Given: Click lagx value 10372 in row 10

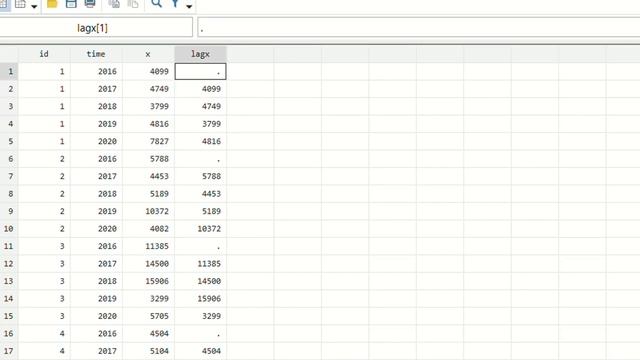Looking at the screenshot, I should (x=200, y=229).
